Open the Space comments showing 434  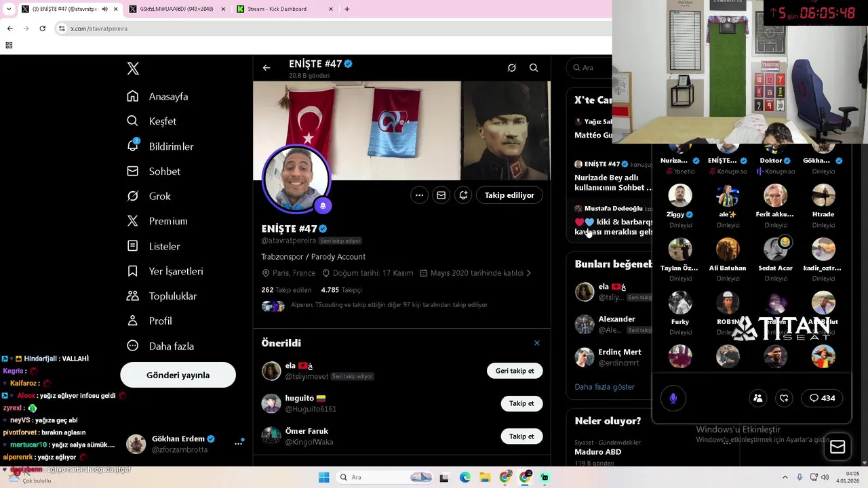pyautogui.click(x=822, y=399)
